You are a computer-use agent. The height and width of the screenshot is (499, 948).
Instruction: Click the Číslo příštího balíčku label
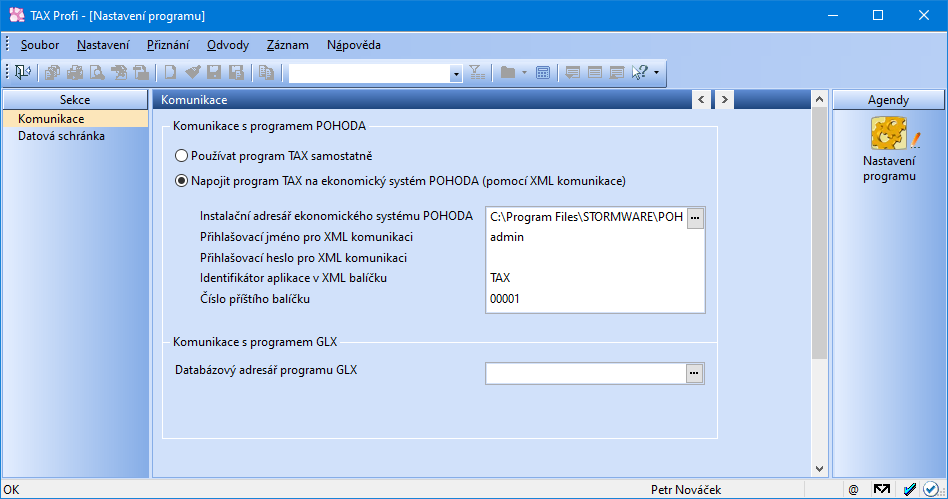255,299
